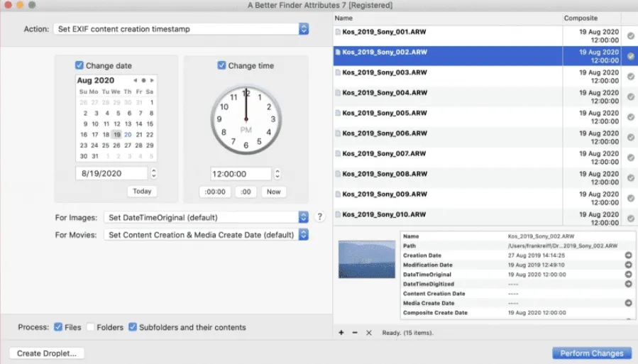Click the Now button

[273, 192]
